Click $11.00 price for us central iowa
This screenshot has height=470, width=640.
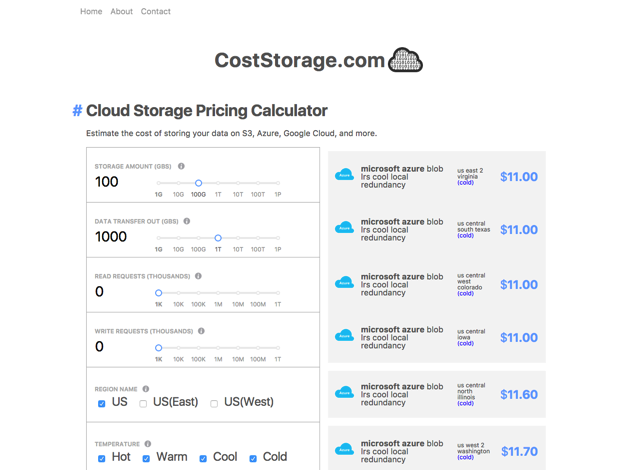click(519, 337)
